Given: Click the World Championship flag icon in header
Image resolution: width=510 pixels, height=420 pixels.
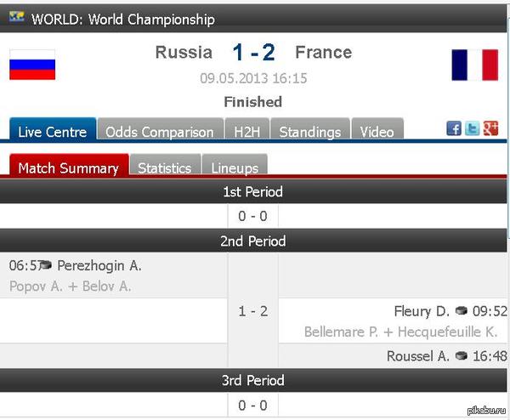Looking at the screenshot, I should (x=18, y=17).
